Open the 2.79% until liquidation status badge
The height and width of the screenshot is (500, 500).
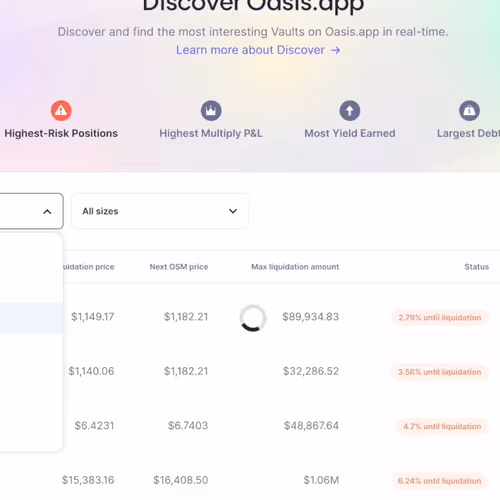coord(440,317)
